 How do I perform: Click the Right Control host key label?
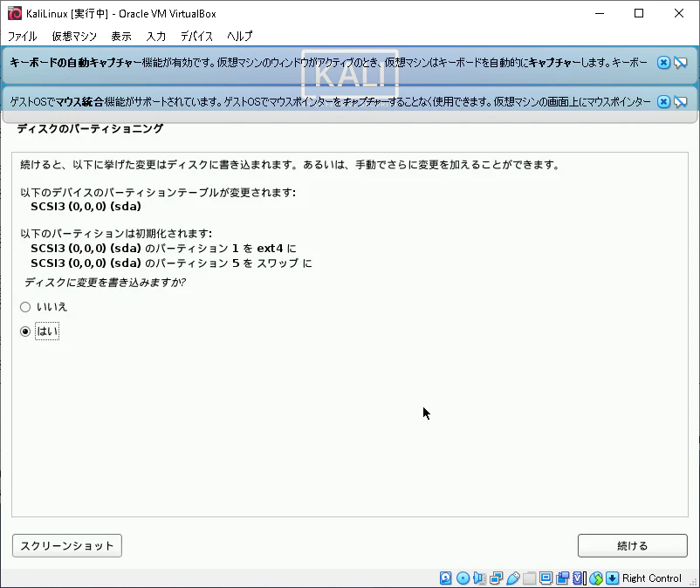click(652, 578)
